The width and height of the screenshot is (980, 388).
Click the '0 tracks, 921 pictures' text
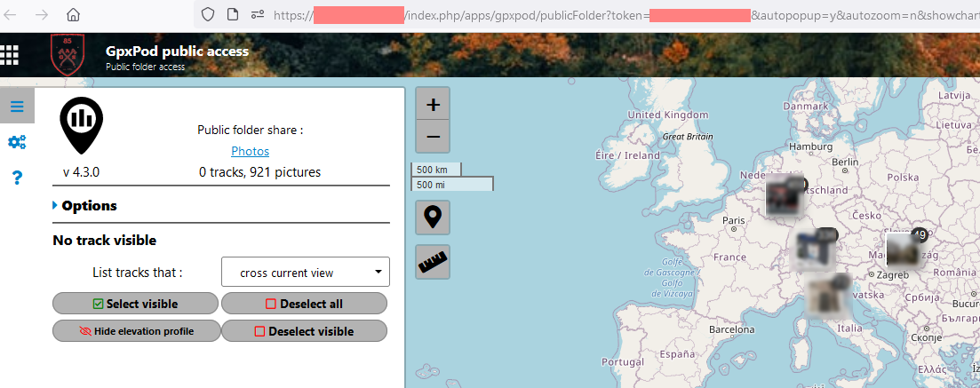pyautogui.click(x=260, y=172)
